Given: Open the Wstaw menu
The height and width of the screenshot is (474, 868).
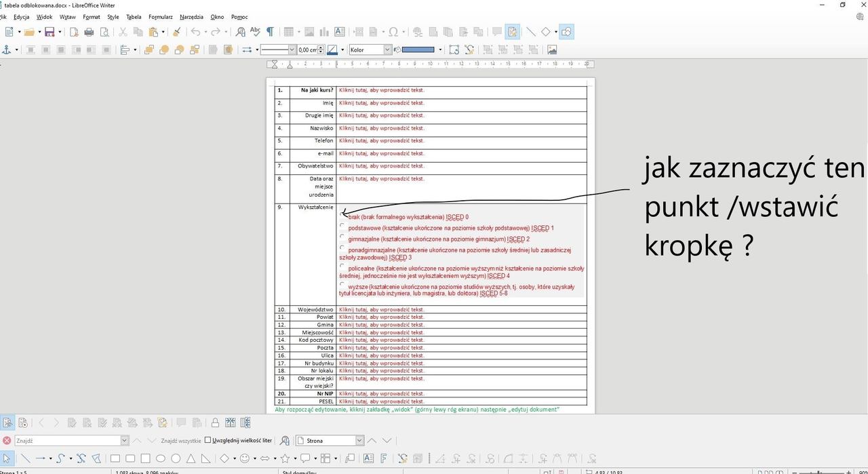Looking at the screenshot, I should 67,17.
